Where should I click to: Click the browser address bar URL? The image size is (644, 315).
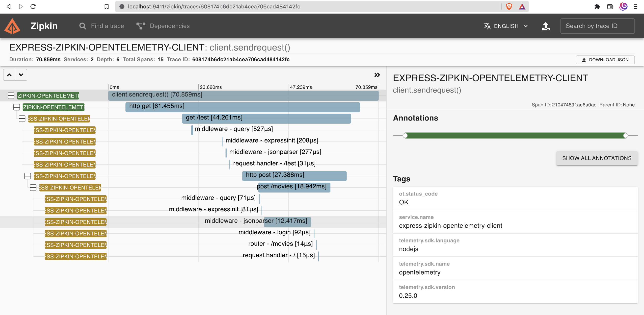pos(214,6)
